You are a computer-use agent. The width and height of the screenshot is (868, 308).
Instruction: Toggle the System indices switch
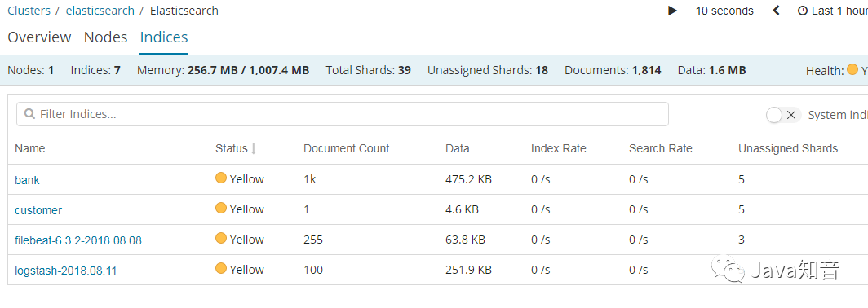783,114
